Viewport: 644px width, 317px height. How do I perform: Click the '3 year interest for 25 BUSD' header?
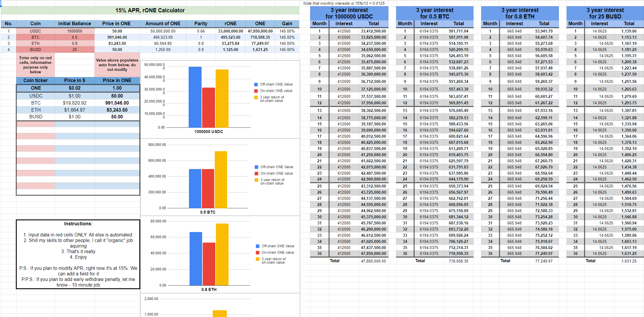click(x=605, y=13)
